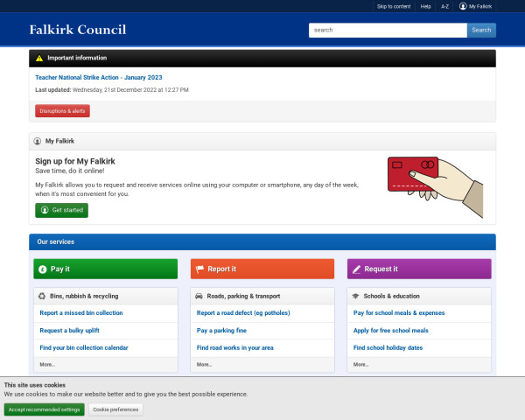Click the flag icon on Report it

[199, 269]
